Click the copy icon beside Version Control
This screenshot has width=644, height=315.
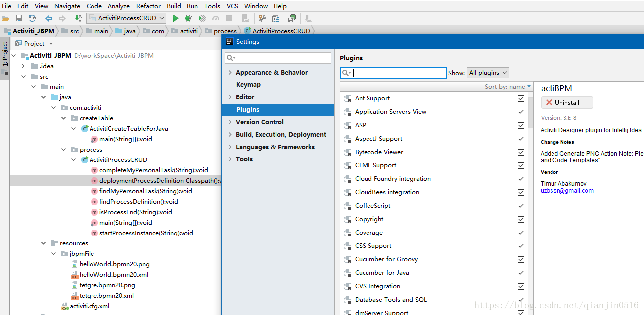(327, 122)
